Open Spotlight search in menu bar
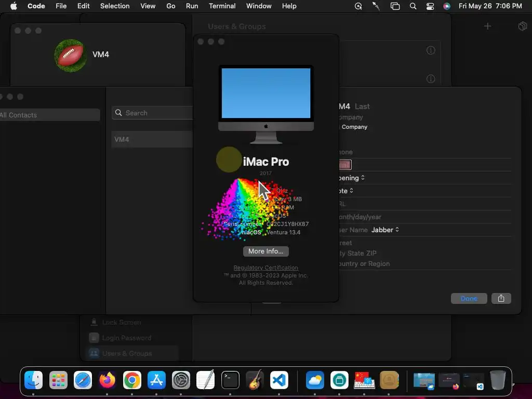Screen dimensions: 532x399 pos(413,6)
